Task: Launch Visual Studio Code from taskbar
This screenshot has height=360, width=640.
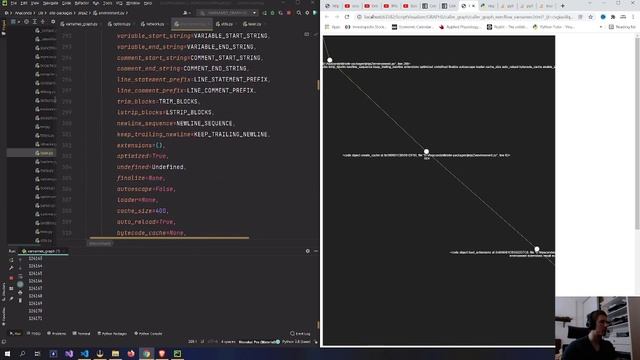Action: [84, 353]
